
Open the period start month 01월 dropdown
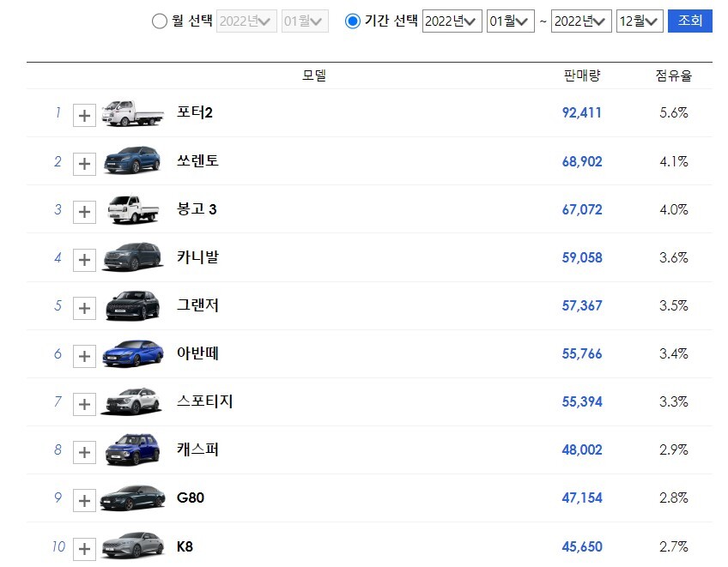click(x=510, y=21)
